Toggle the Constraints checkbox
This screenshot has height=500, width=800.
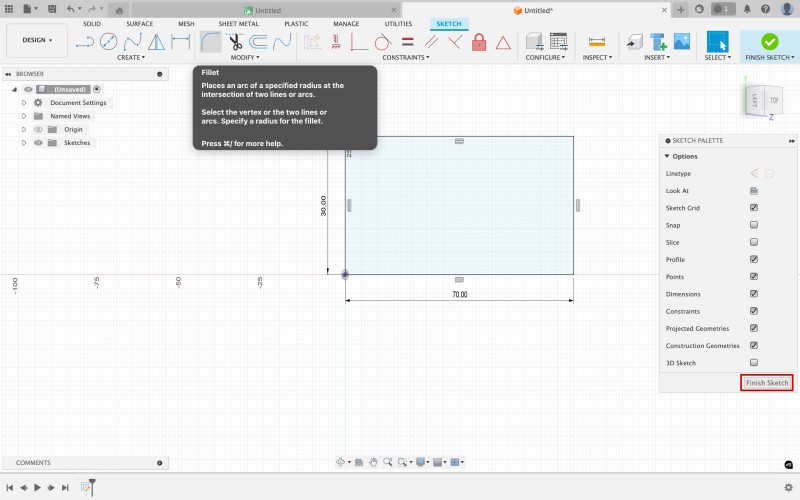tap(754, 311)
